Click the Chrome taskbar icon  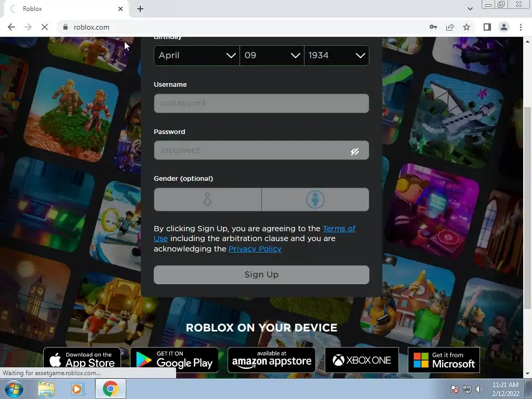[x=110, y=389]
